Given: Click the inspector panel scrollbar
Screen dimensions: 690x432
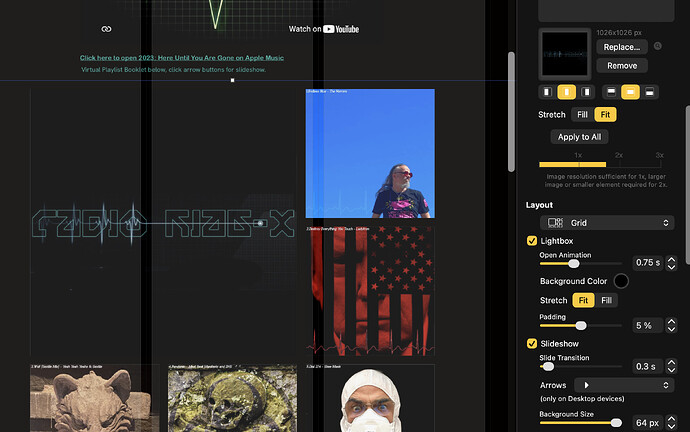Looking at the screenshot, I should [687, 185].
